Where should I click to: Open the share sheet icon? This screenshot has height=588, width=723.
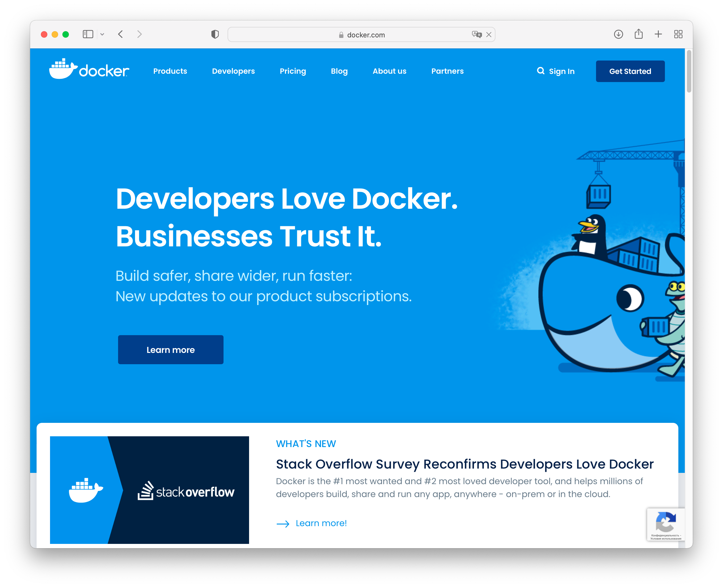coord(639,34)
